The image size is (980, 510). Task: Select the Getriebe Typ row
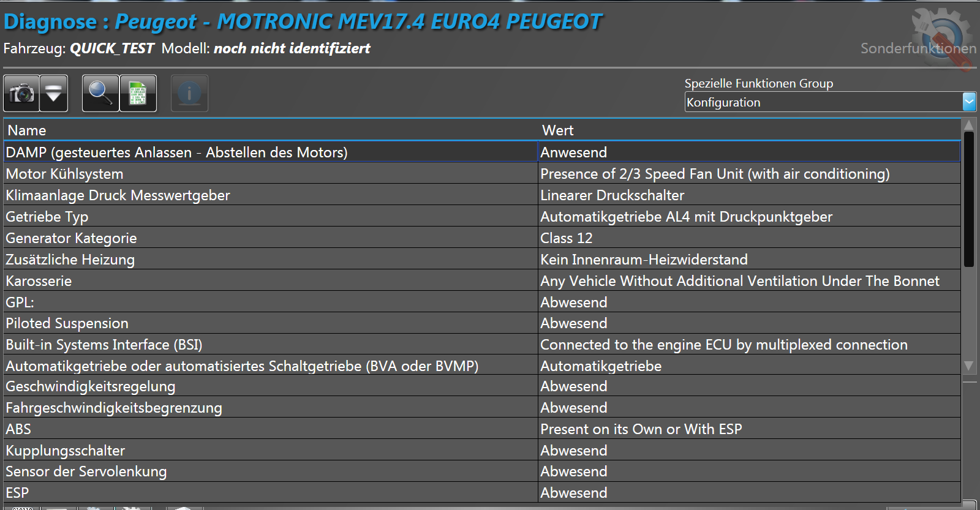pyautogui.click(x=47, y=217)
